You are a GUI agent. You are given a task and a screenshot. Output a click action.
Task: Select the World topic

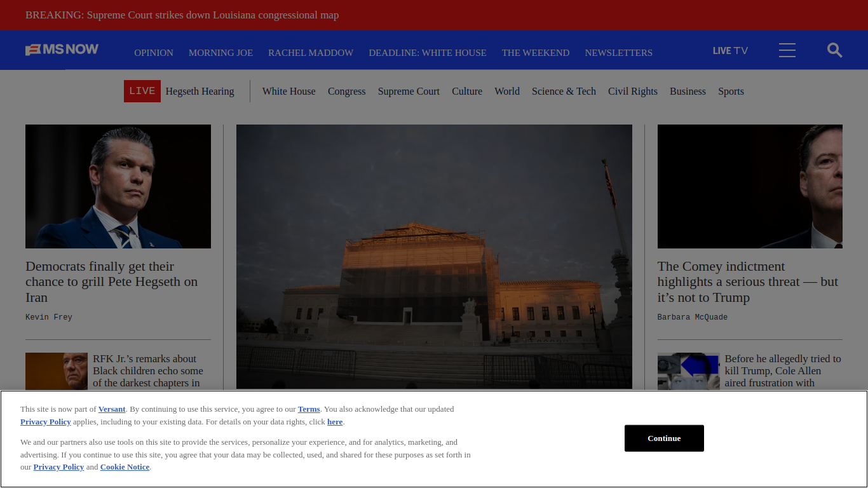coord(507,91)
